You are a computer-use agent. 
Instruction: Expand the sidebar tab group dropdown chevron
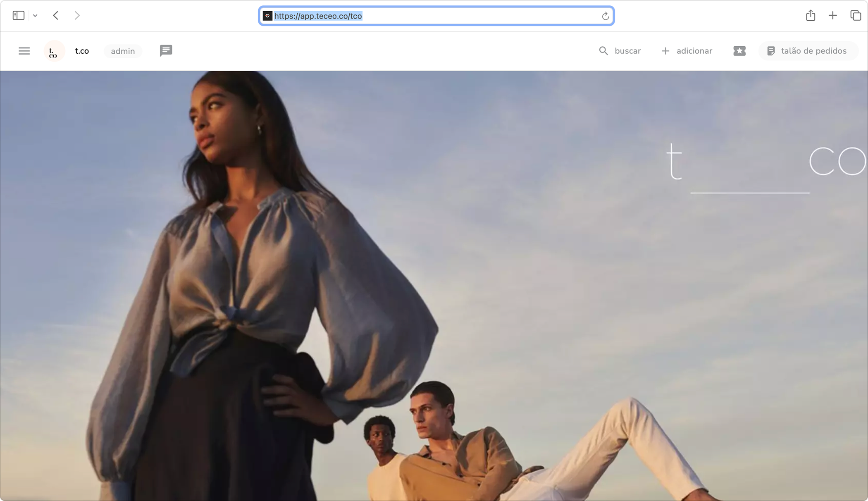click(35, 16)
